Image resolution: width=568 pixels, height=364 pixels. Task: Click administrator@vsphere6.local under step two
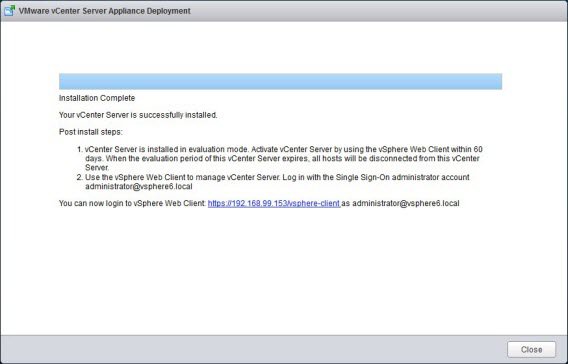tap(139, 187)
